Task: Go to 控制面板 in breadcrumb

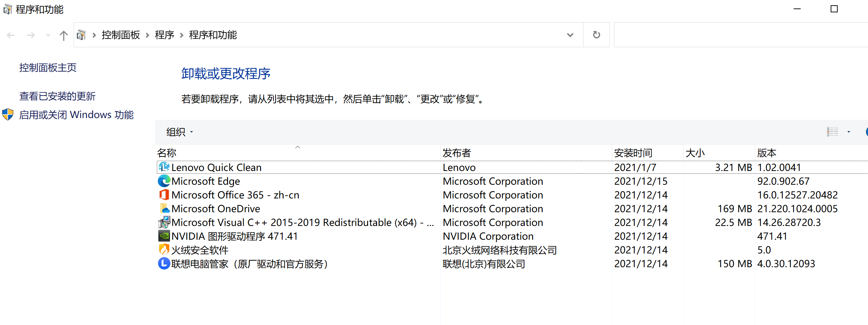Action: tap(121, 35)
